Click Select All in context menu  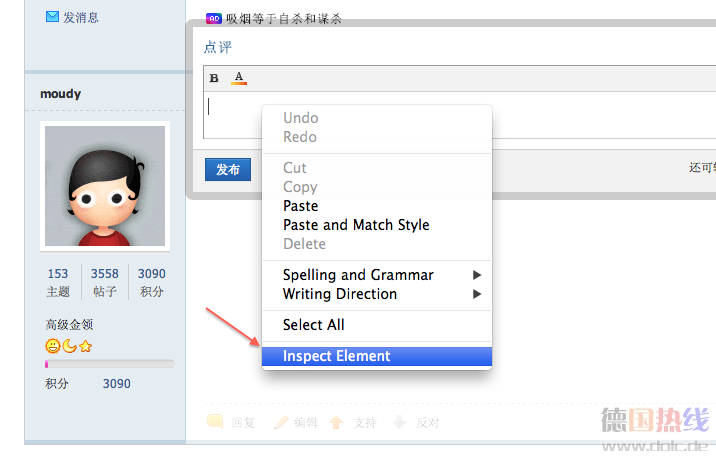pos(314,325)
